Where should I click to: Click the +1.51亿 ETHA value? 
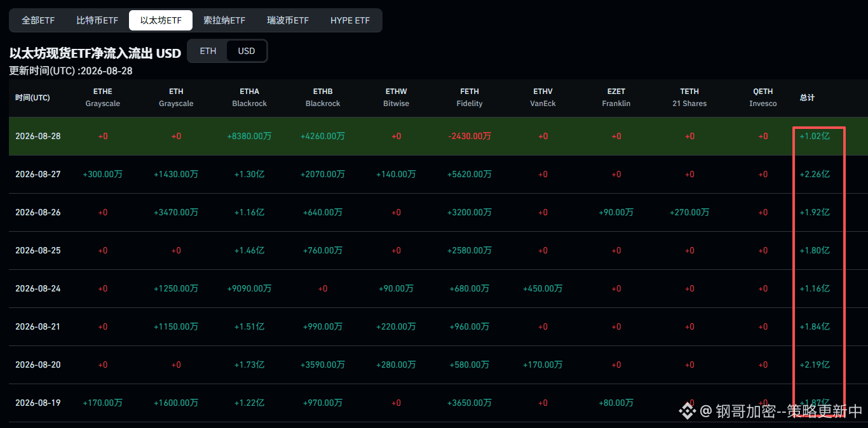pos(250,326)
